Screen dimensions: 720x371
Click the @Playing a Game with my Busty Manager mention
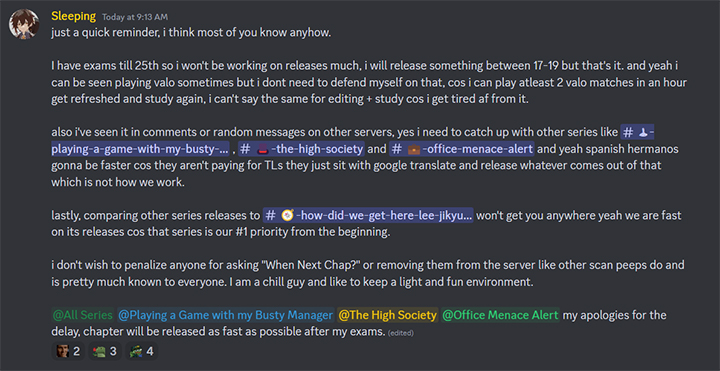tap(225, 315)
